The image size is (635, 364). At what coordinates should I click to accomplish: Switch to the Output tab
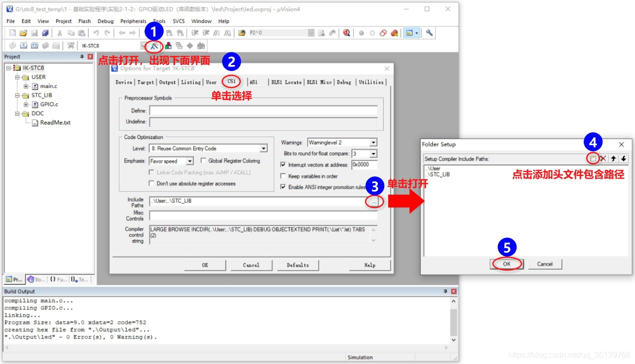click(168, 82)
